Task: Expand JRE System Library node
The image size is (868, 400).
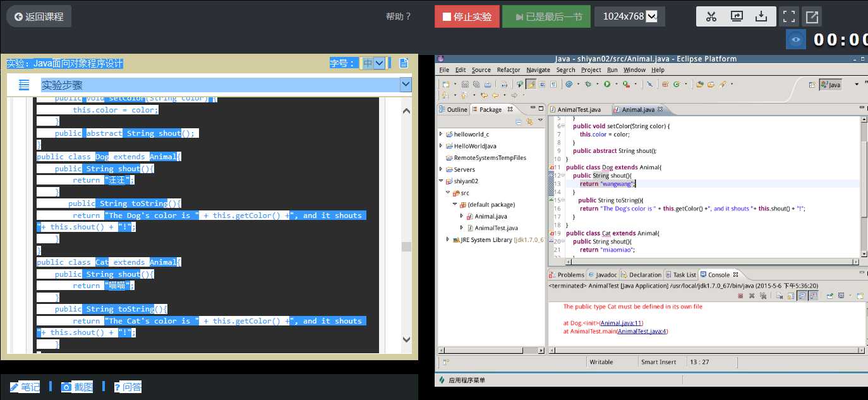Action: click(448, 239)
